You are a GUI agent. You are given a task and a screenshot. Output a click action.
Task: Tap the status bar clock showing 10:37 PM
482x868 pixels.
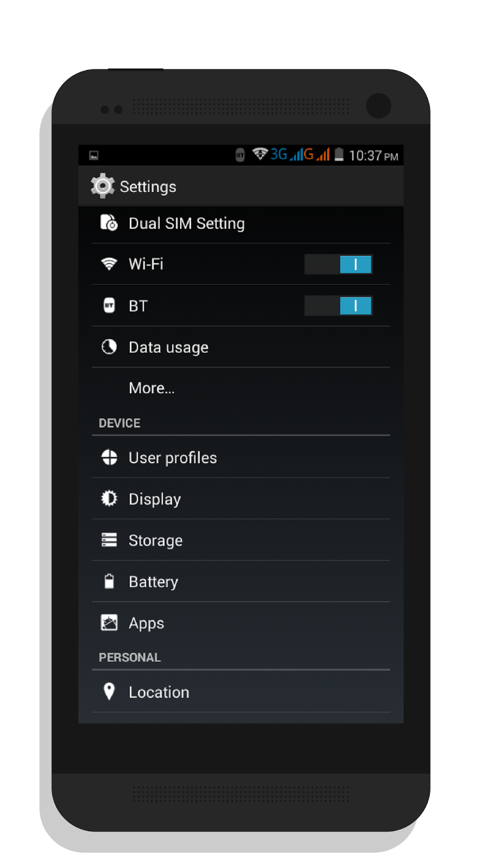pos(374,156)
